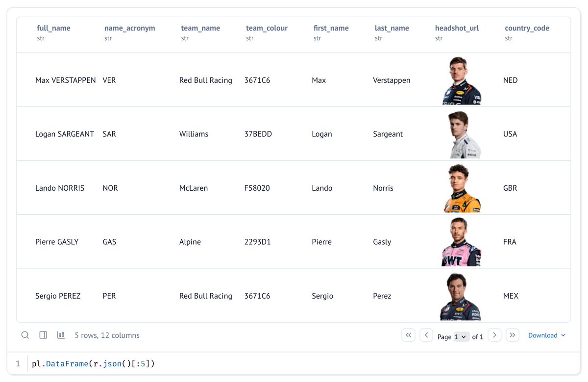588x382 pixels.
Task: Go to the last page
Action: click(513, 335)
